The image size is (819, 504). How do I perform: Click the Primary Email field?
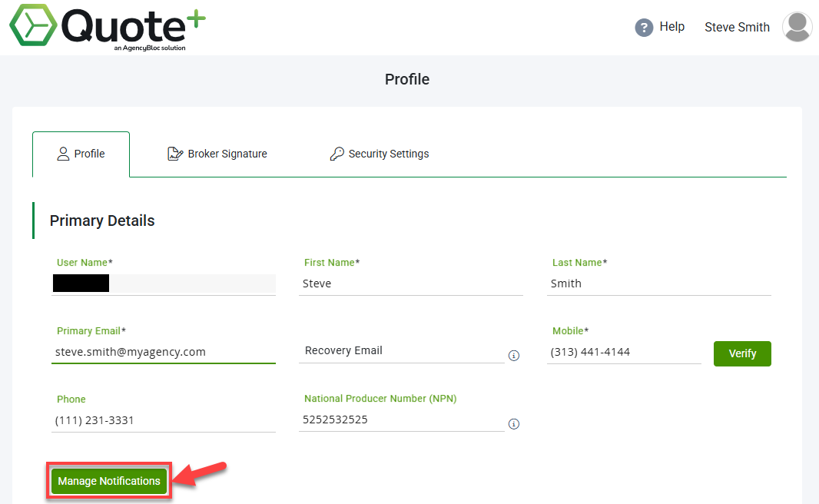click(164, 352)
